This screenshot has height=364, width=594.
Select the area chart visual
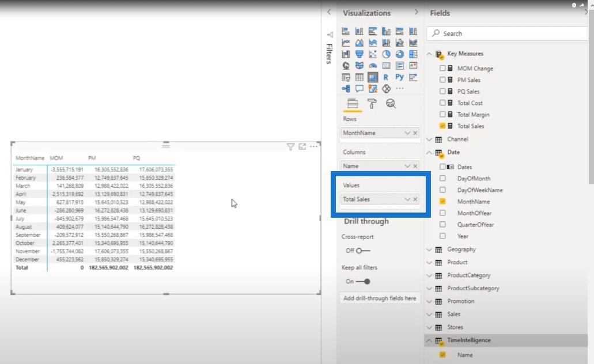[x=359, y=43]
